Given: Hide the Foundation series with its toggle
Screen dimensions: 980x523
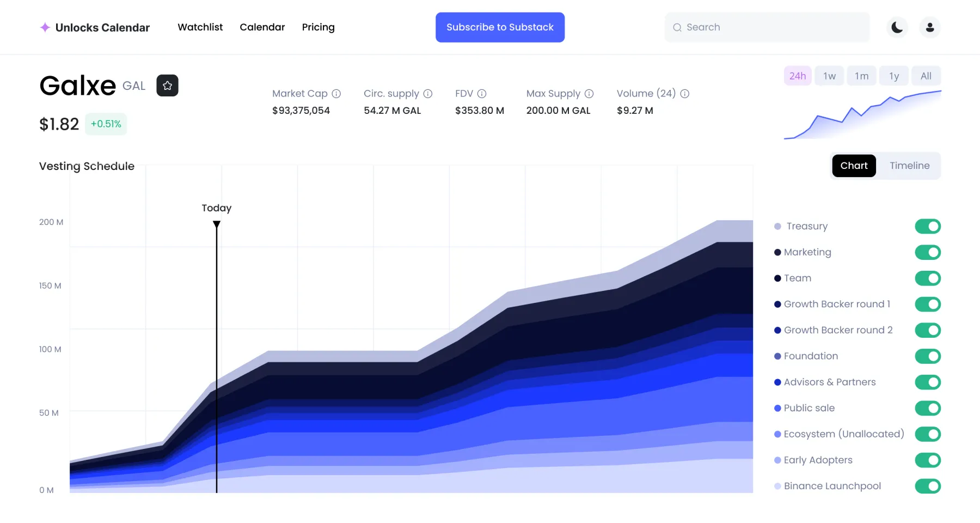Looking at the screenshot, I should [x=928, y=356].
